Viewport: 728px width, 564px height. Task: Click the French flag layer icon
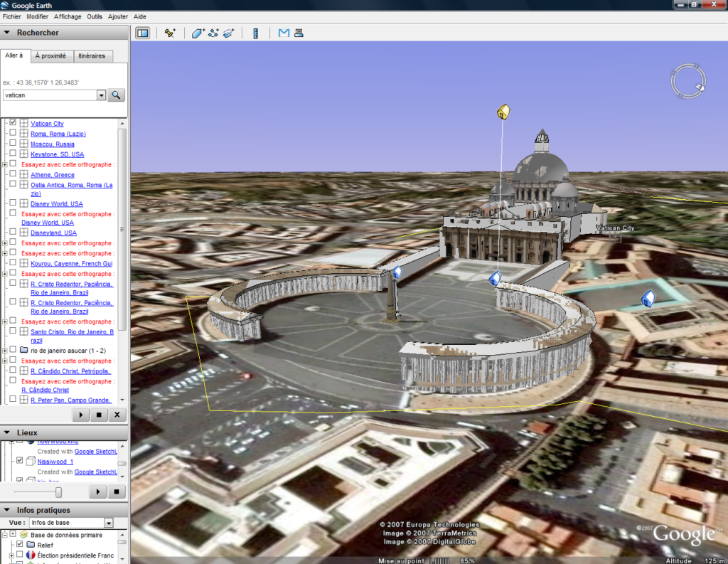tap(31, 555)
